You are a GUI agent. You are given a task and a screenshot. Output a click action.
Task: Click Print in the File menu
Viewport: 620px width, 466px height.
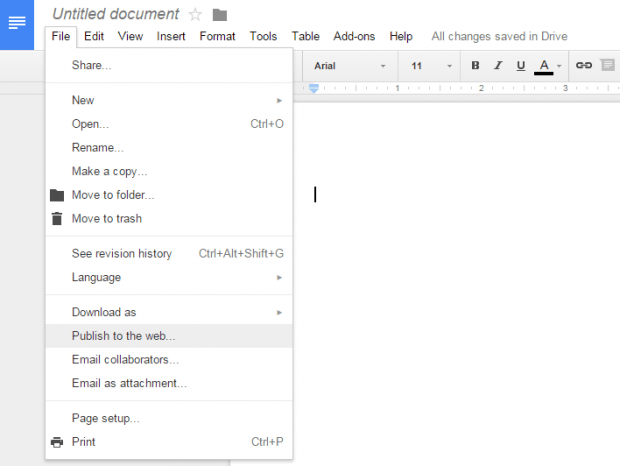tap(84, 442)
